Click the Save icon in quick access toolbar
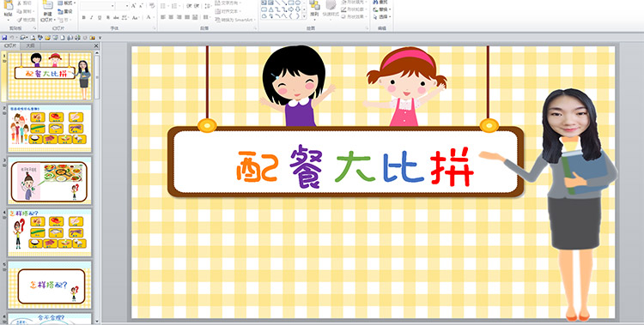Image resolution: width=644 pixels, height=325 pixels. click(4, 38)
